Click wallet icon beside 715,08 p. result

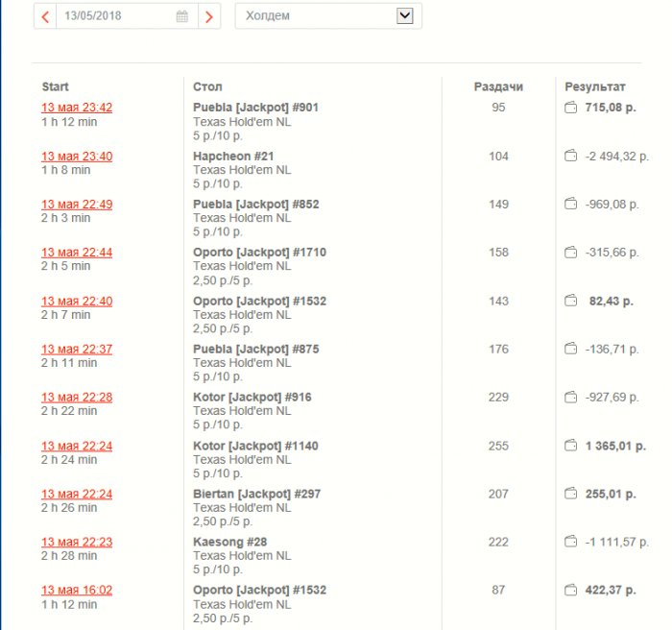point(570,108)
